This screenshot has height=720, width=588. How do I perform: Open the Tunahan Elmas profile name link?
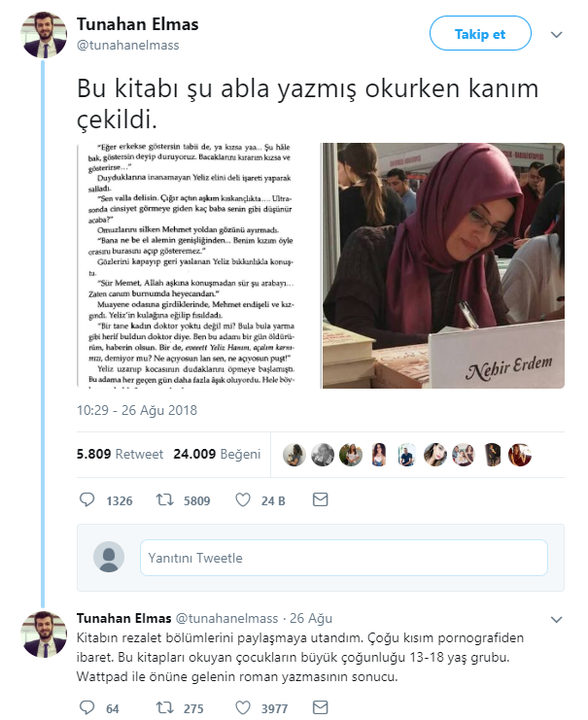(137, 24)
